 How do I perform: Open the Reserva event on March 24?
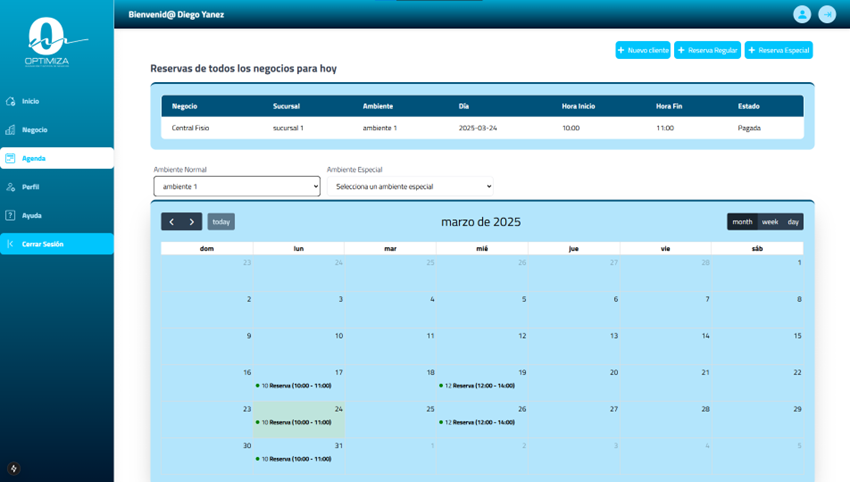click(x=297, y=422)
